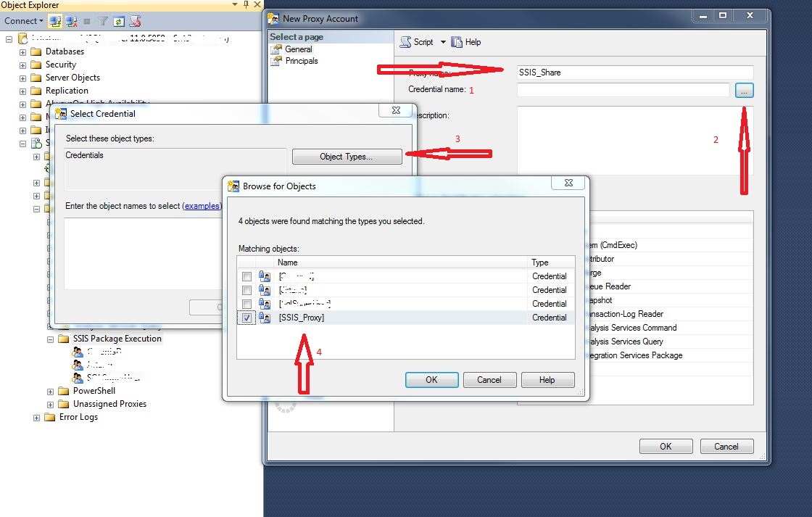Click the Credential name input field
Screen dimensions: 812x517
623,90
